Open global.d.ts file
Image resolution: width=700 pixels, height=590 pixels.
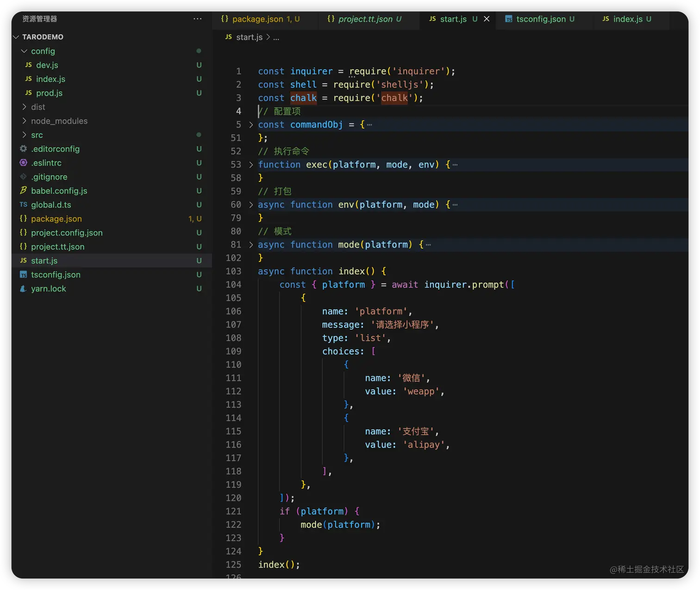click(x=51, y=205)
